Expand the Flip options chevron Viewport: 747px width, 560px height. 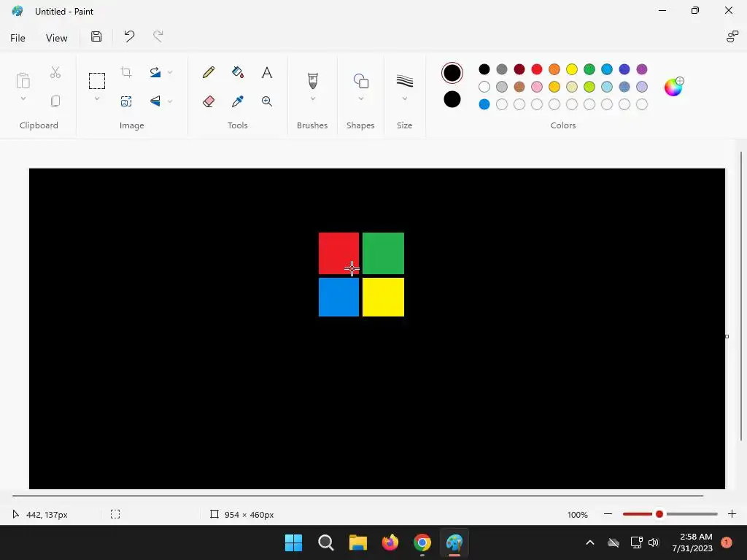pos(170,101)
